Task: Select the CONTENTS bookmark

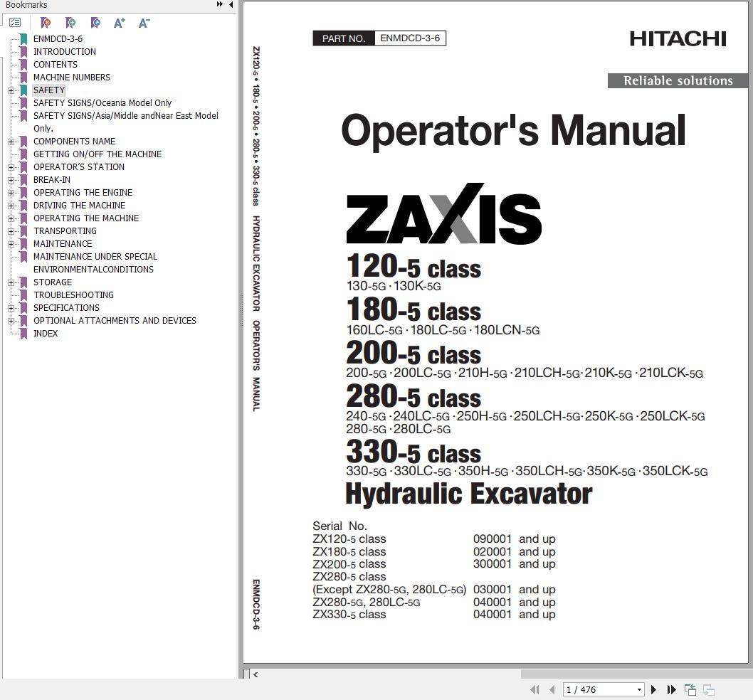Action: [x=56, y=64]
